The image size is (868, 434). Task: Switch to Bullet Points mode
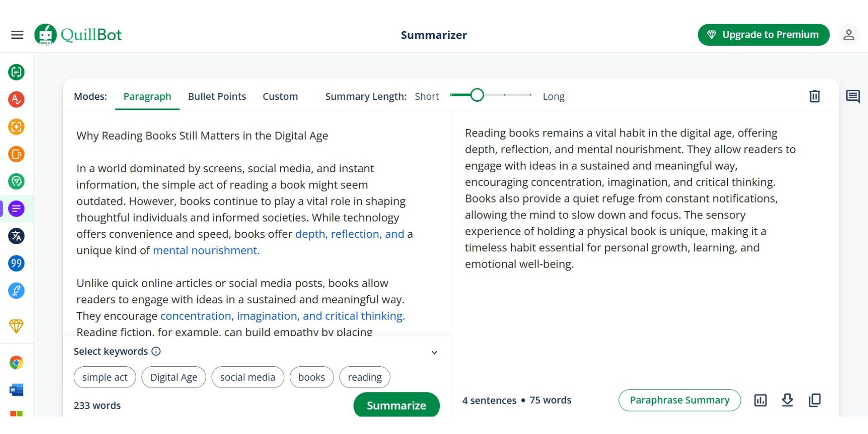(217, 96)
